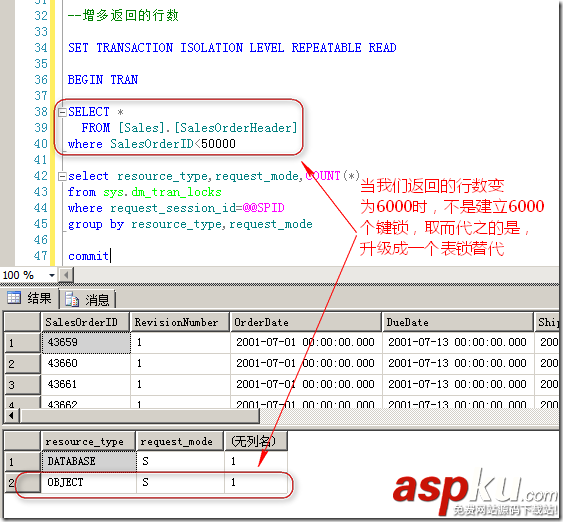Select the SalesOrderID column header
The height and width of the screenshot is (522, 563).
tap(85, 322)
